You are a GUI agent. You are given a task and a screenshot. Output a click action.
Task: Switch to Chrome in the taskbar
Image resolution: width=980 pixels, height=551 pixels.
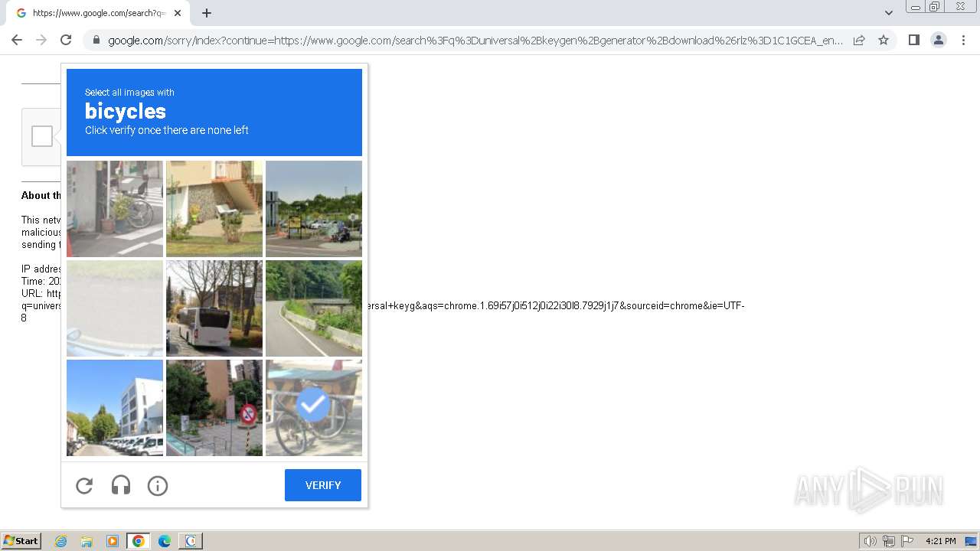click(139, 541)
